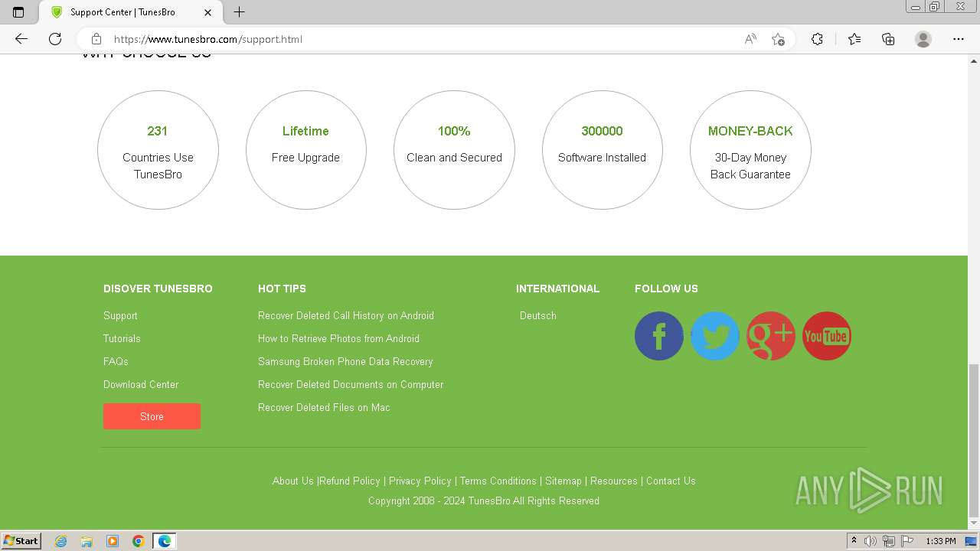Show hidden tray icons arrow
Image resolution: width=980 pixels, height=551 pixels.
(x=854, y=541)
